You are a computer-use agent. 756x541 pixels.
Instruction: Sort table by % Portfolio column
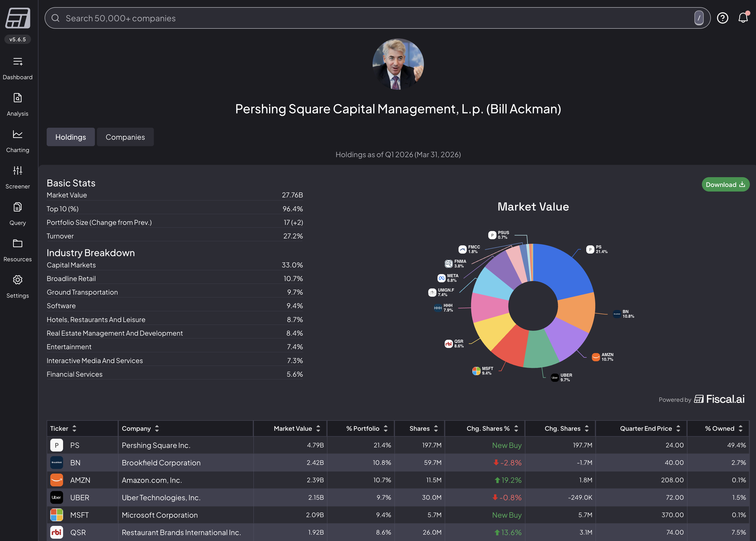click(x=385, y=428)
